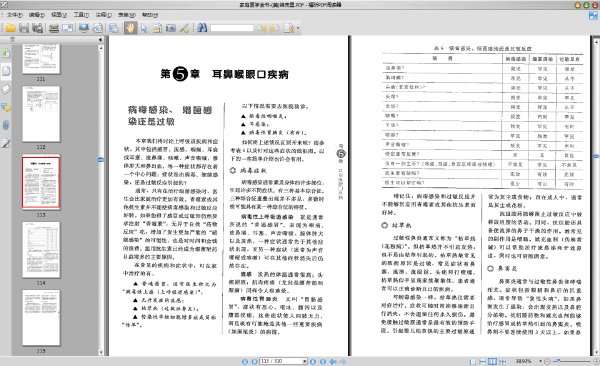Image resolution: width=600 pixels, height=366 pixels.
Task: Open the 注释 (Comments) menu
Action: 104,15
